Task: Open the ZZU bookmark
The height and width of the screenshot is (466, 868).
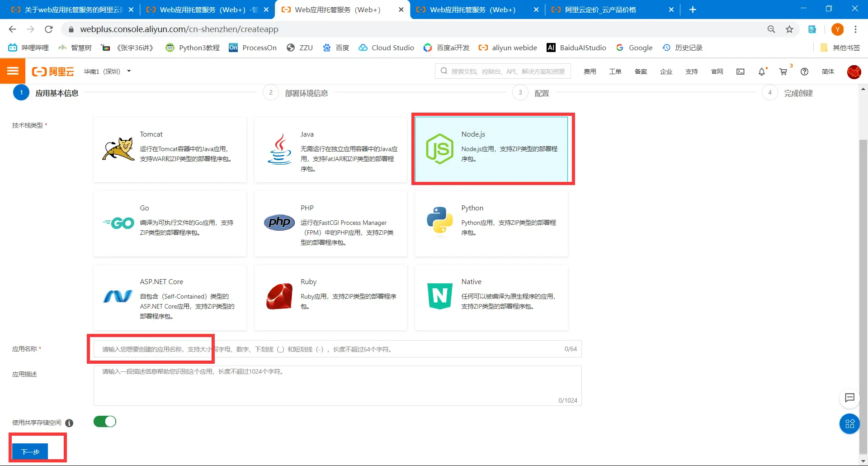Action: [x=299, y=48]
